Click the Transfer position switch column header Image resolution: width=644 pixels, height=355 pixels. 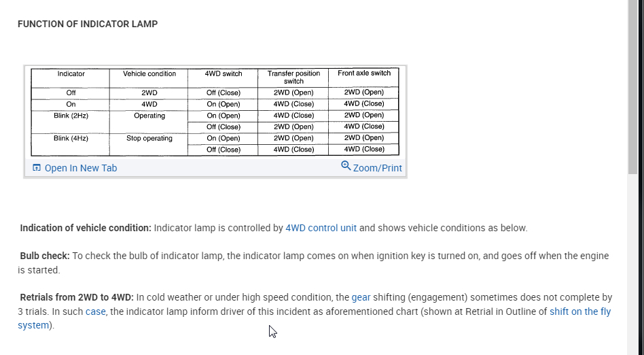pyautogui.click(x=293, y=77)
